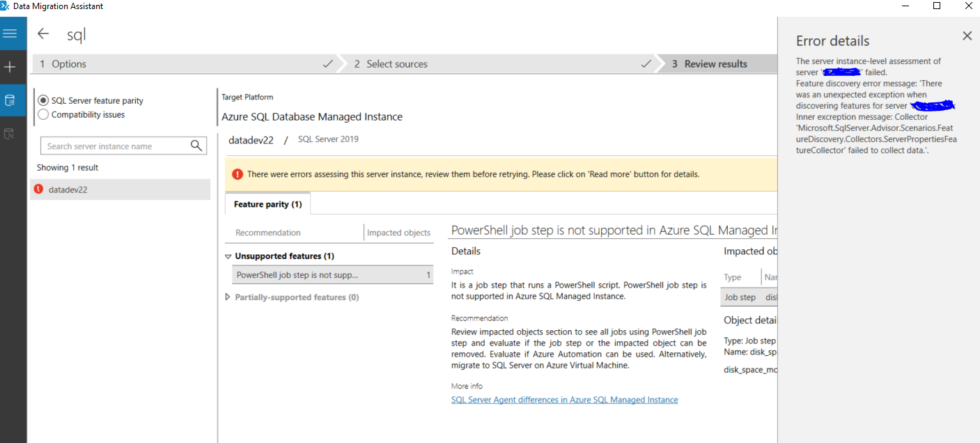Image resolution: width=980 pixels, height=443 pixels.
Task: Click the Data Migration Assistant logo in title bar
Action: [x=7, y=6]
